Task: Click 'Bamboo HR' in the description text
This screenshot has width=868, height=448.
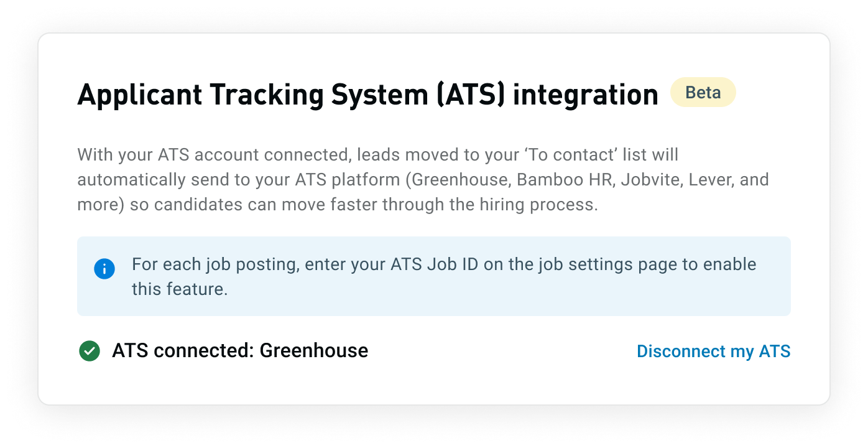Action: (x=560, y=180)
